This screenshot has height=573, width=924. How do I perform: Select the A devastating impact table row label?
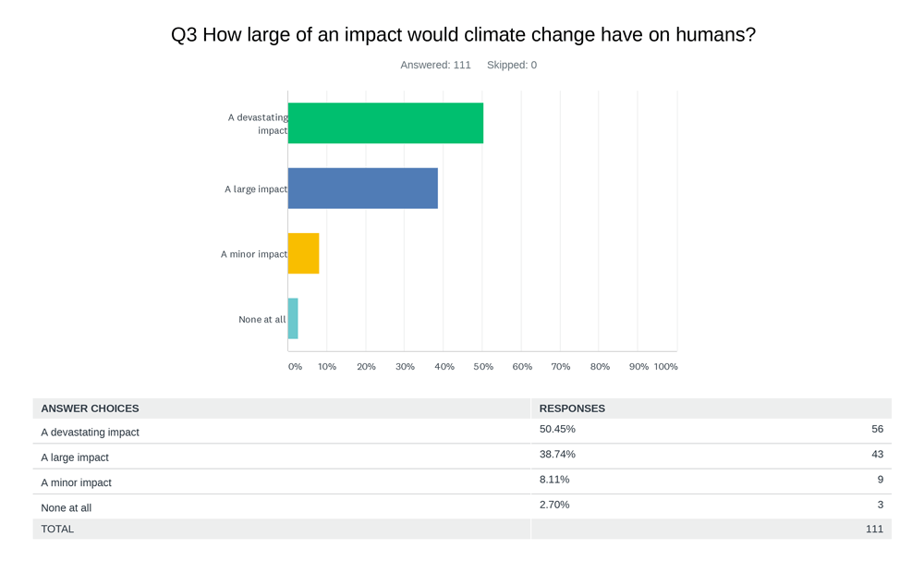(90, 433)
